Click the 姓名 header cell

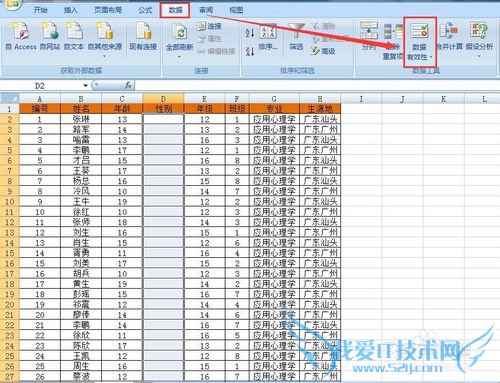point(81,109)
